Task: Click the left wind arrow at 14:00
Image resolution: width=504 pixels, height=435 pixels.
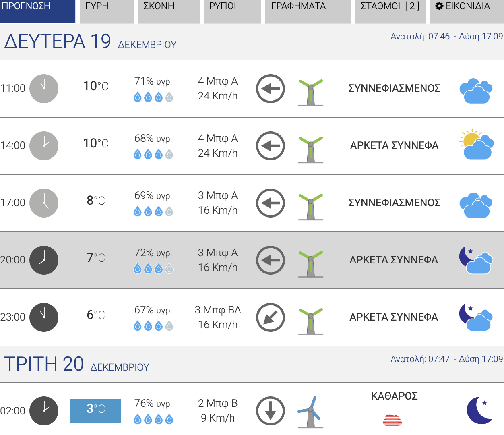Action: [271, 146]
